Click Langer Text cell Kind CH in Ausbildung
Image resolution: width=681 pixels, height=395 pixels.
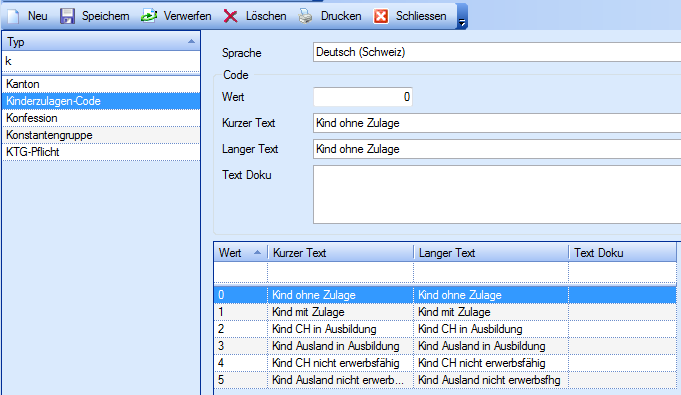click(x=491, y=329)
